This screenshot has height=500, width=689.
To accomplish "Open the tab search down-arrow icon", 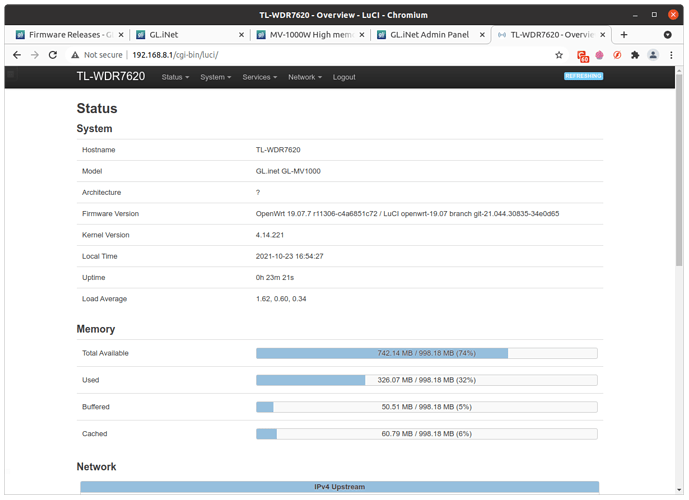I will pyautogui.click(x=667, y=35).
